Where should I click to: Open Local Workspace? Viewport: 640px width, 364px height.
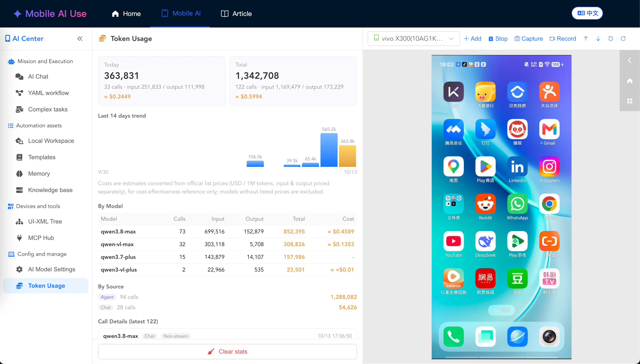point(46,141)
